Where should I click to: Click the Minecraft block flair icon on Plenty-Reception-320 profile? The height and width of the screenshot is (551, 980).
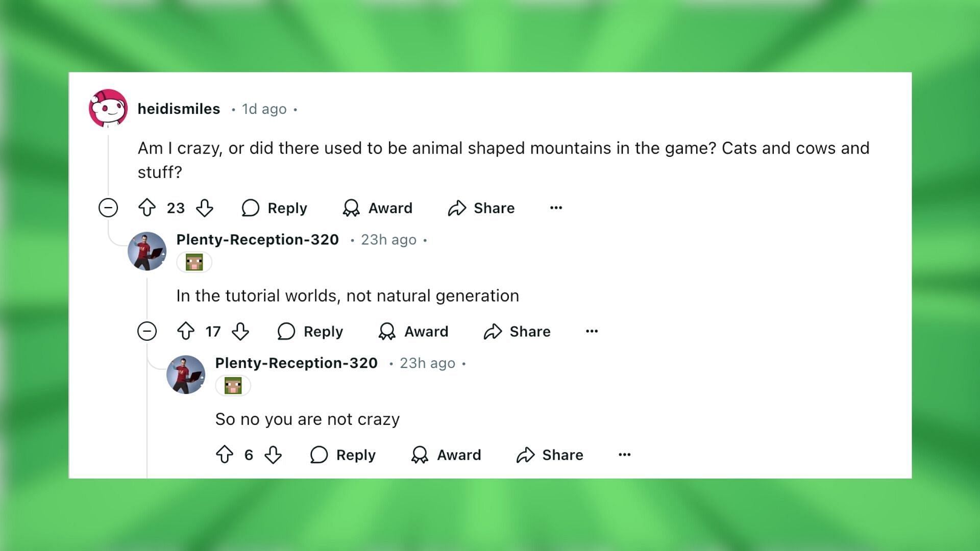tap(195, 262)
